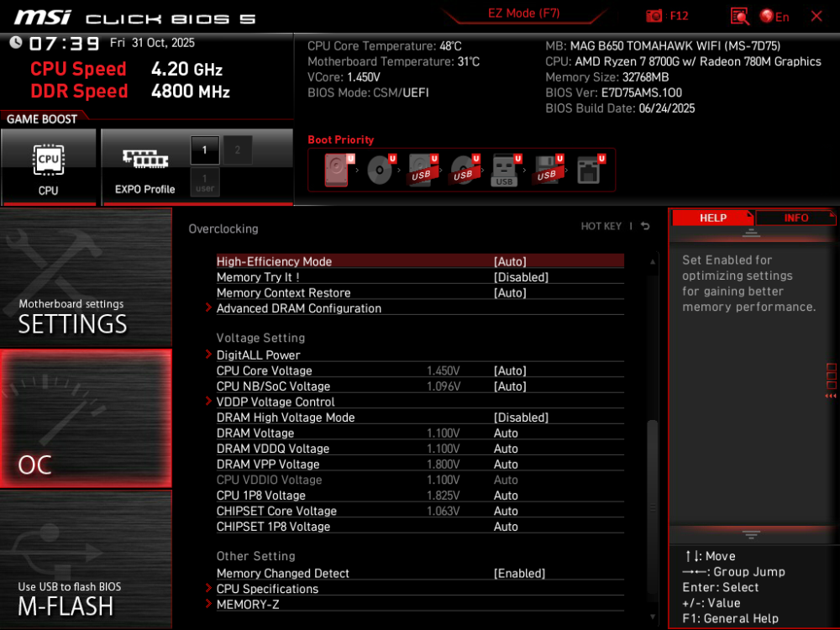Switch to the INFO tab
The image size is (840, 630).
pos(794,218)
